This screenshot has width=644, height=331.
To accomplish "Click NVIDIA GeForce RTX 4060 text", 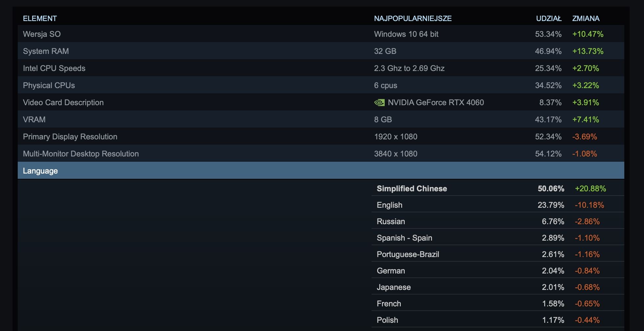I will tap(436, 103).
